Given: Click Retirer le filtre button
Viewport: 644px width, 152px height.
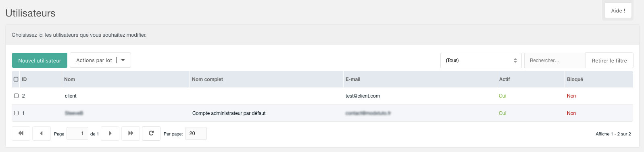Looking at the screenshot, I should pyautogui.click(x=609, y=60).
